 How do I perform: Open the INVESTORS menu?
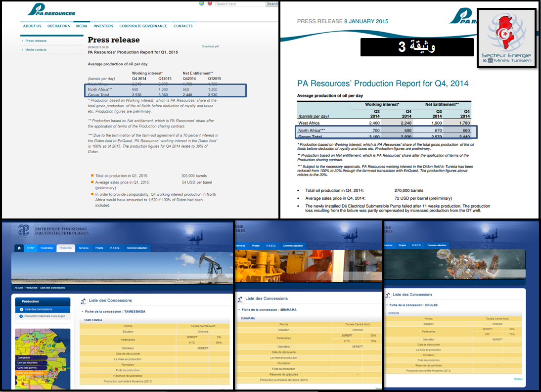tap(103, 26)
